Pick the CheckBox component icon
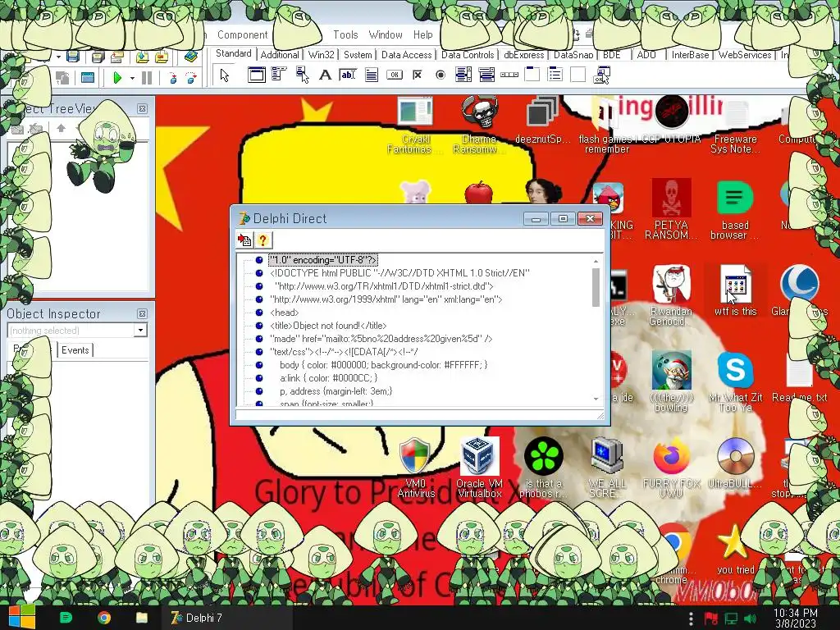This screenshot has width=840, height=630. tap(418, 75)
